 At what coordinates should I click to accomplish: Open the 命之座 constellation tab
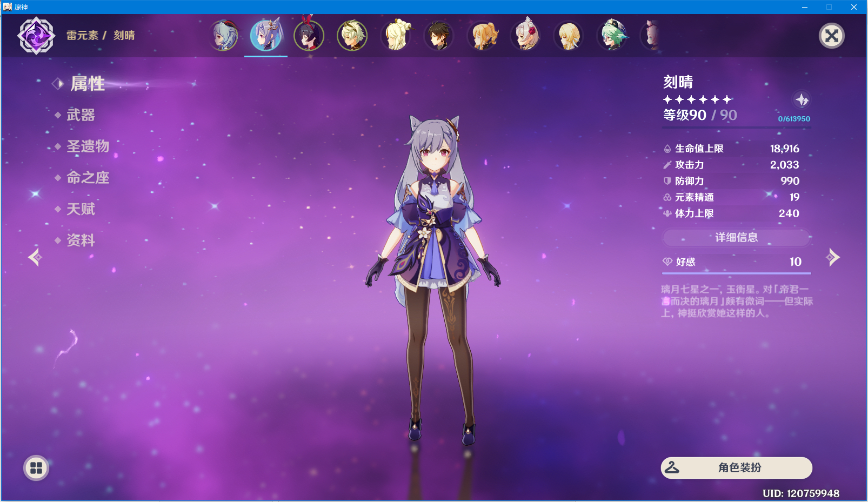(88, 177)
